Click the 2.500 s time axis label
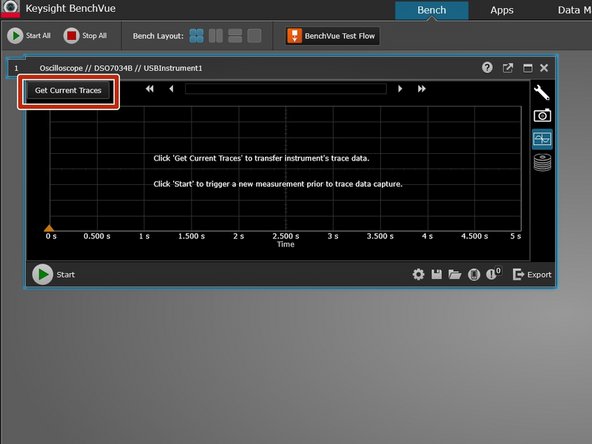Viewport: 592px width, 444px height. 286,236
